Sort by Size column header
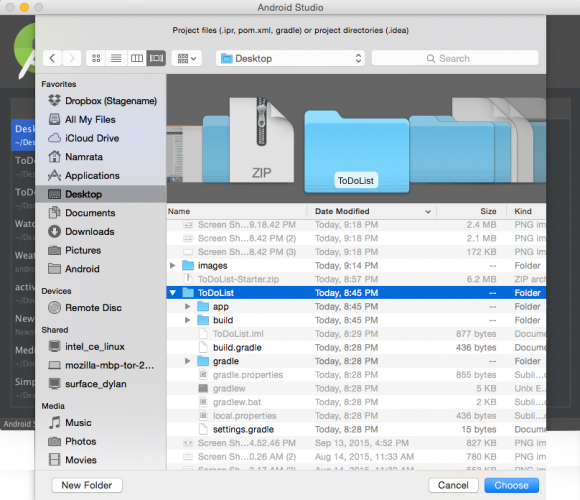The width and height of the screenshot is (580, 500). pyautogui.click(x=472, y=211)
